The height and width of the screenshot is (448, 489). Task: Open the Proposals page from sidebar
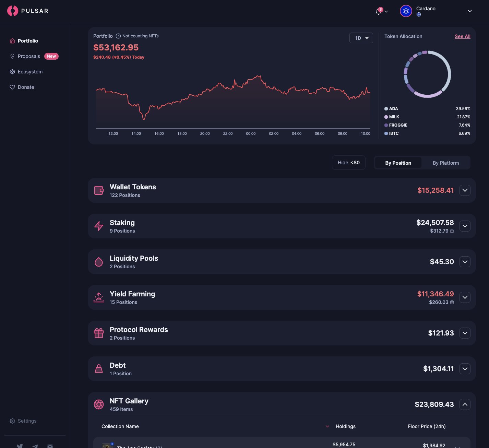(29, 56)
